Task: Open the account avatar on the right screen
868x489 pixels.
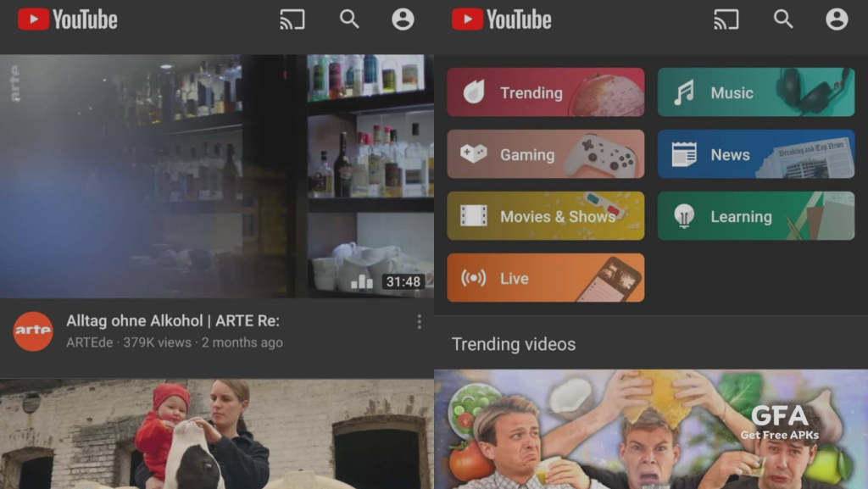Action: click(837, 19)
